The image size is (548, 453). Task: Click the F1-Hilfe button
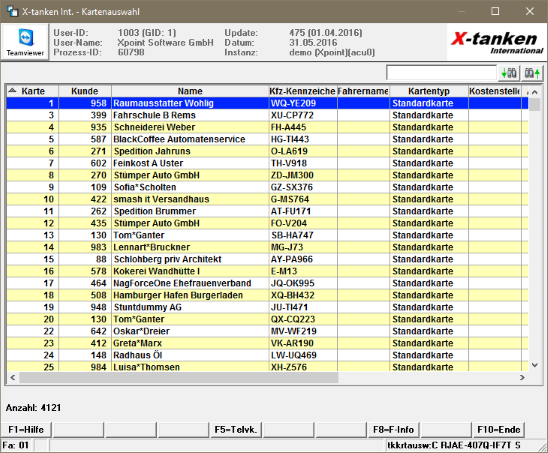26,430
